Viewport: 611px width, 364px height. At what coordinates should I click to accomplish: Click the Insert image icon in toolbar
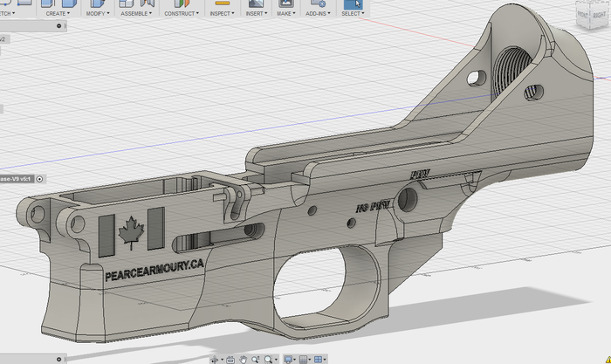pos(255,3)
